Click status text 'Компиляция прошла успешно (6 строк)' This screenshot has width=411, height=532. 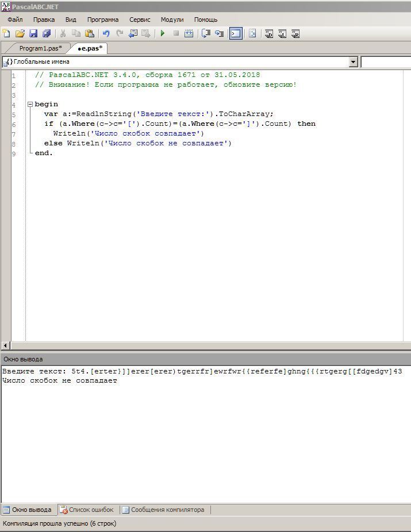pos(59,523)
